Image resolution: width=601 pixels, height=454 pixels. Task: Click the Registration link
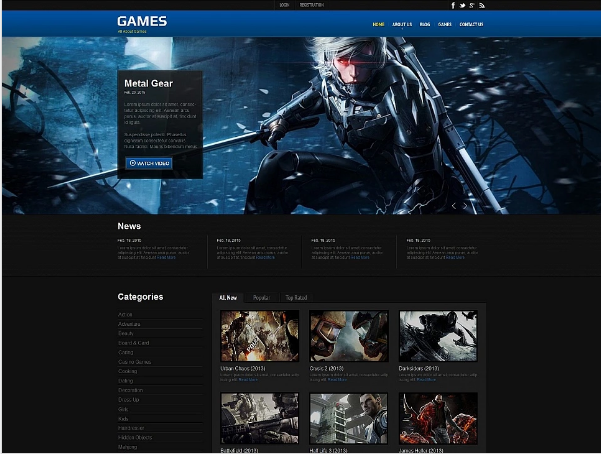[x=311, y=5]
